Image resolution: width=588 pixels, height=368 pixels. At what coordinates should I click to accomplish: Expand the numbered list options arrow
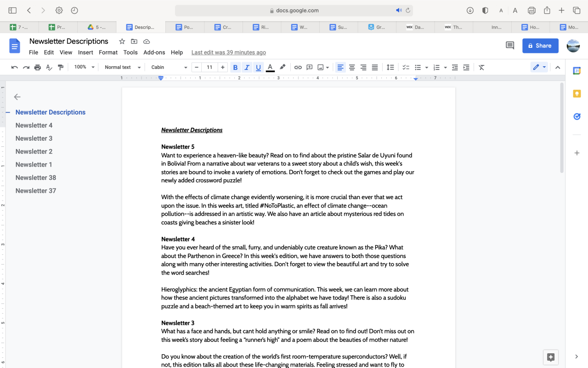pyautogui.click(x=445, y=67)
